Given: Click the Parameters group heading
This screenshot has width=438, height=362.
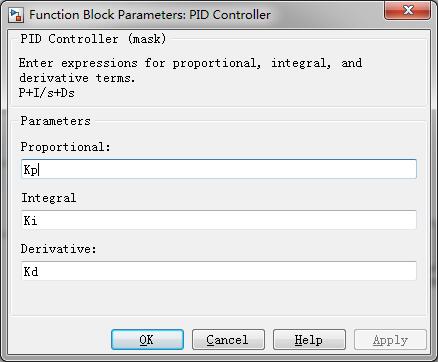Looking at the screenshot, I should pos(56,121).
